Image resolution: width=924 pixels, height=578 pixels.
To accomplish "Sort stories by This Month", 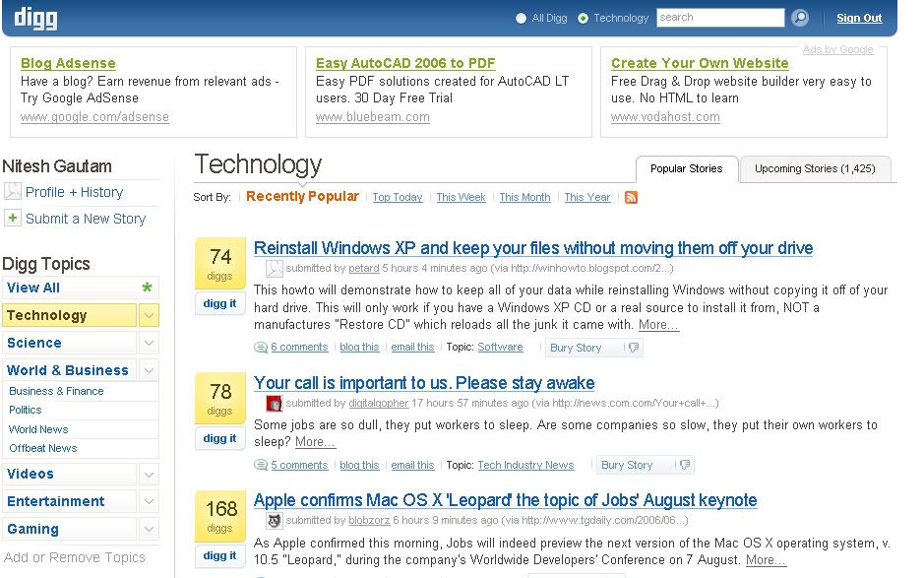I will click(x=525, y=197).
